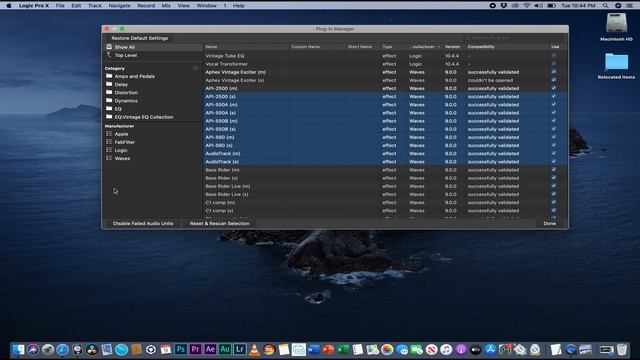Launch VLC from the dock
Screen dimensions: 640x360
click(x=254, y=349)
